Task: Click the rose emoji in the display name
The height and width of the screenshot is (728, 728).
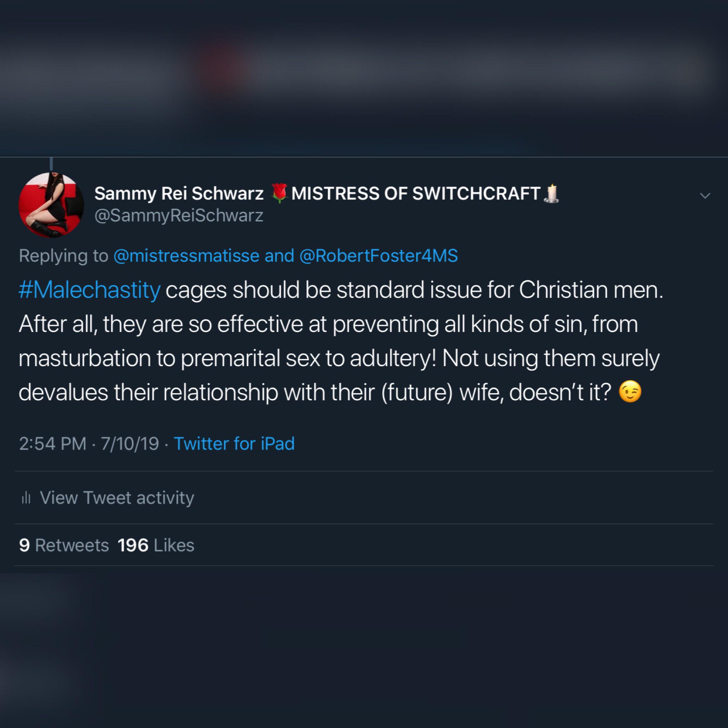Action: (x=279, y=194)
